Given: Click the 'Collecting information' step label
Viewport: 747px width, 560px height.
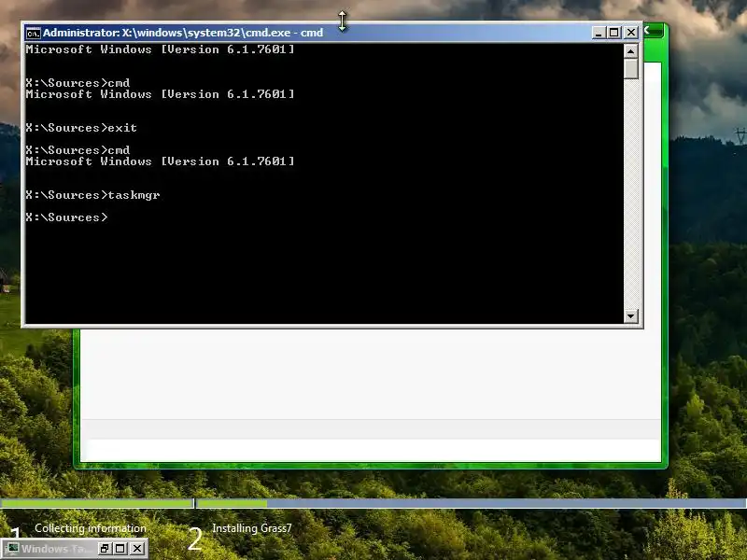Looking at the screenshot, I should click(x=91, y=528).
